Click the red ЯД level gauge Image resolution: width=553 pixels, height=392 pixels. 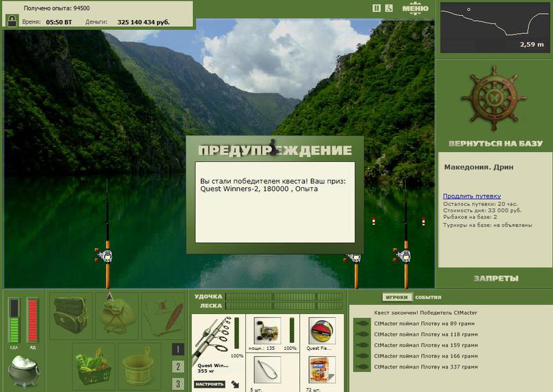(32, 320)
